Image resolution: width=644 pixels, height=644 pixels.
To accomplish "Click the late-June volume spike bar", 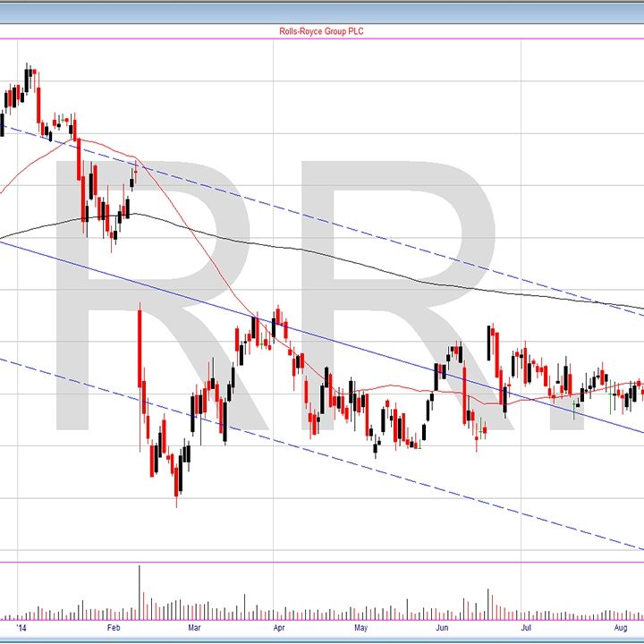I will click(488, 604).
